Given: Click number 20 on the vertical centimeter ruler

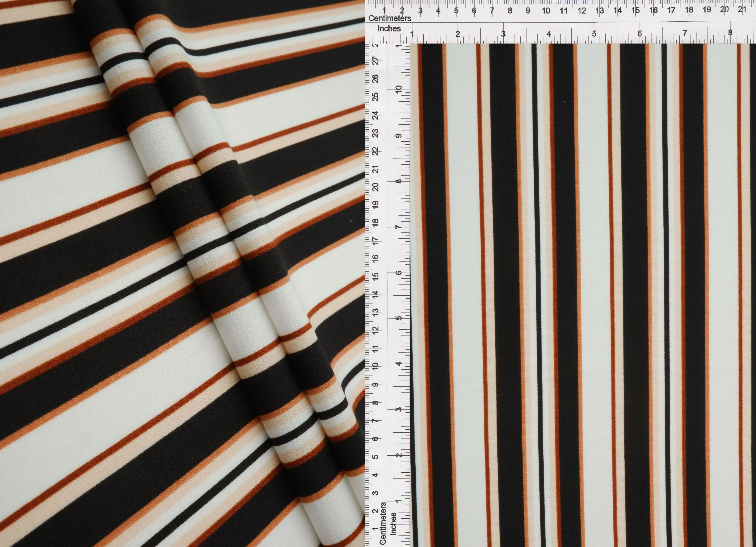Looking at the screenshot, I should tap(376, 187).
